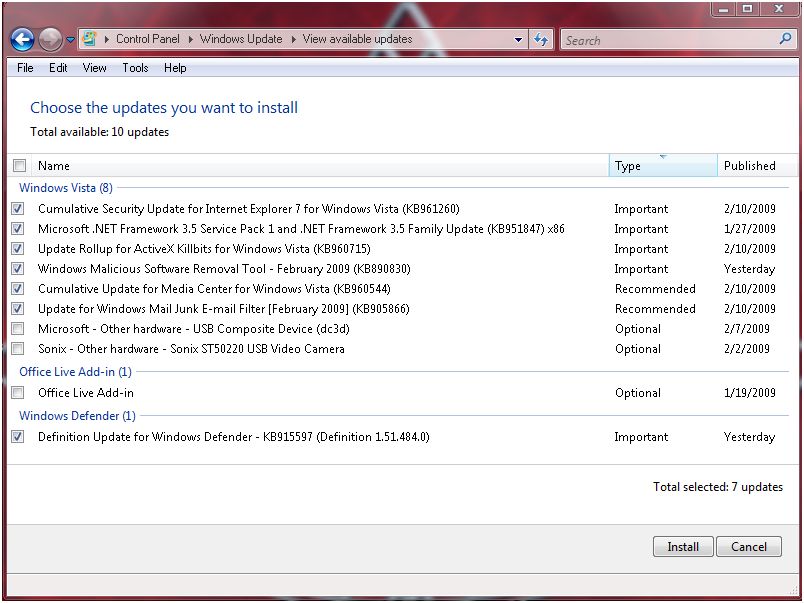
Task: Click the Install button
Action: [683, 547]
